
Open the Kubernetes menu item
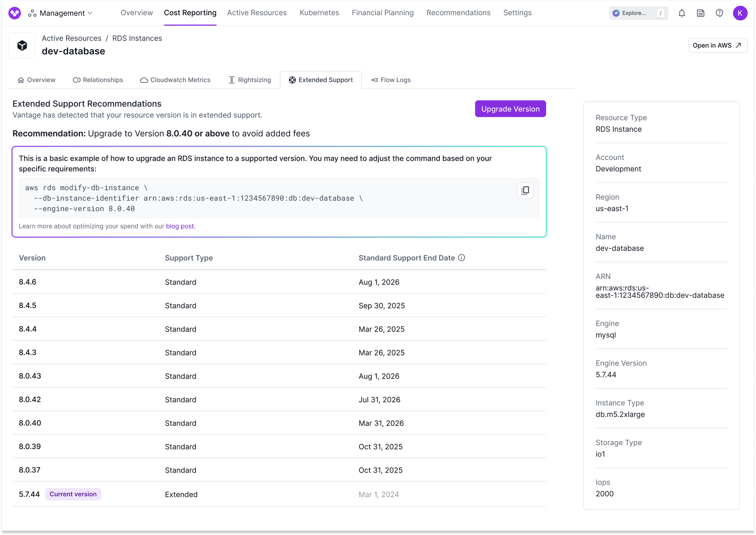click(x=319, y=13)
